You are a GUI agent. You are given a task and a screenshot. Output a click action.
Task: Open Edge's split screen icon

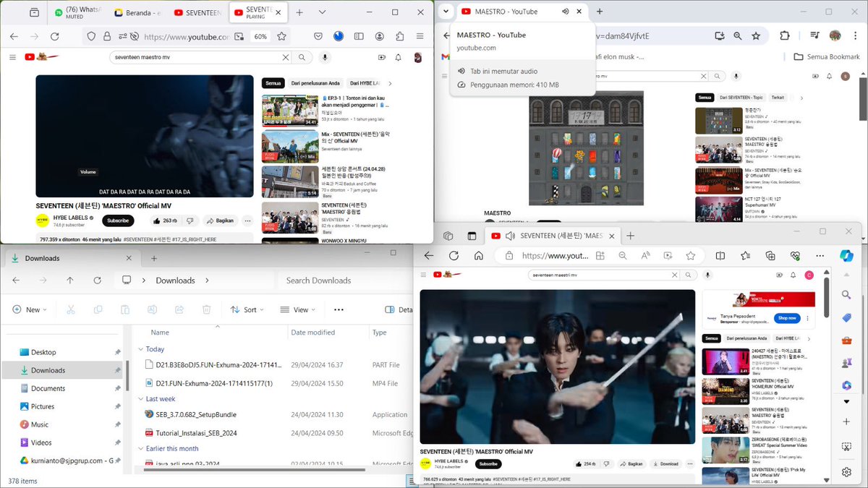(x=720, y=255)
